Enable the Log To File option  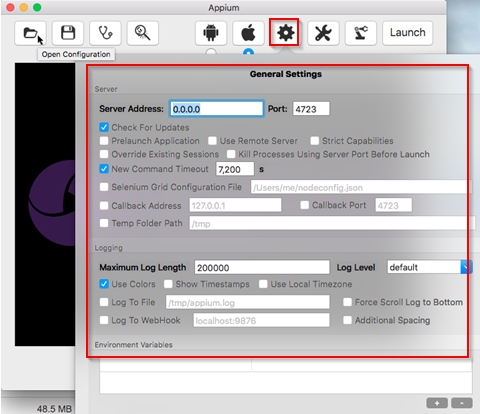tap(104, 302)
